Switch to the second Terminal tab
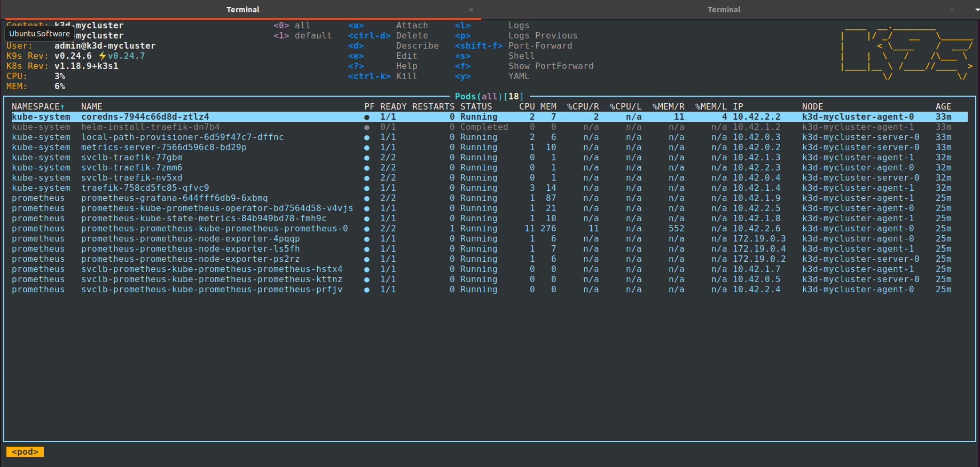The width and height of the screenshot is (980, 467). pyautogui.click(x=724, y=10)
